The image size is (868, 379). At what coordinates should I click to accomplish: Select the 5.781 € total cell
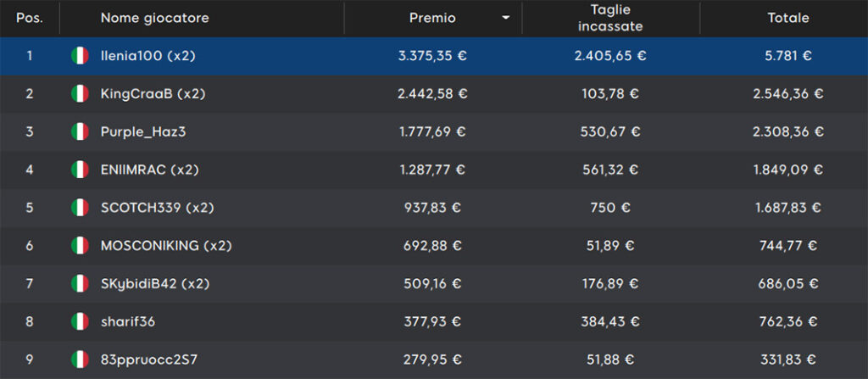point(788,56)
